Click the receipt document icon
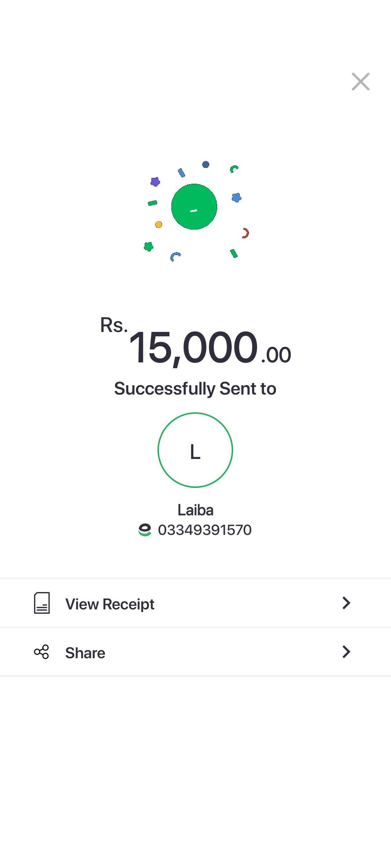This screenshot has height=868, width=391. coord(42,603)
